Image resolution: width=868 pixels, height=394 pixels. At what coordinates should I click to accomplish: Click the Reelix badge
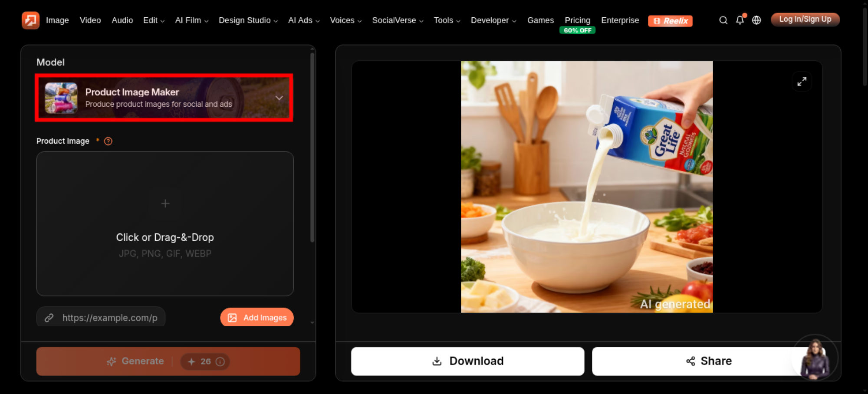coord(670,21)
